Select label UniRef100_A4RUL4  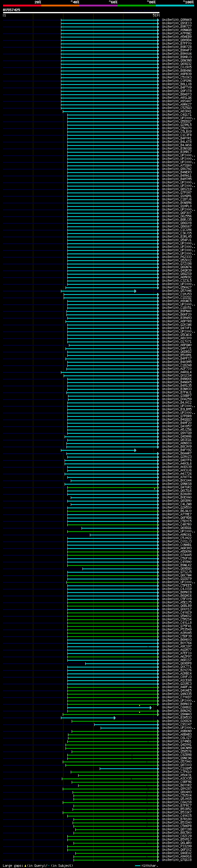click(x=176, y=372)
